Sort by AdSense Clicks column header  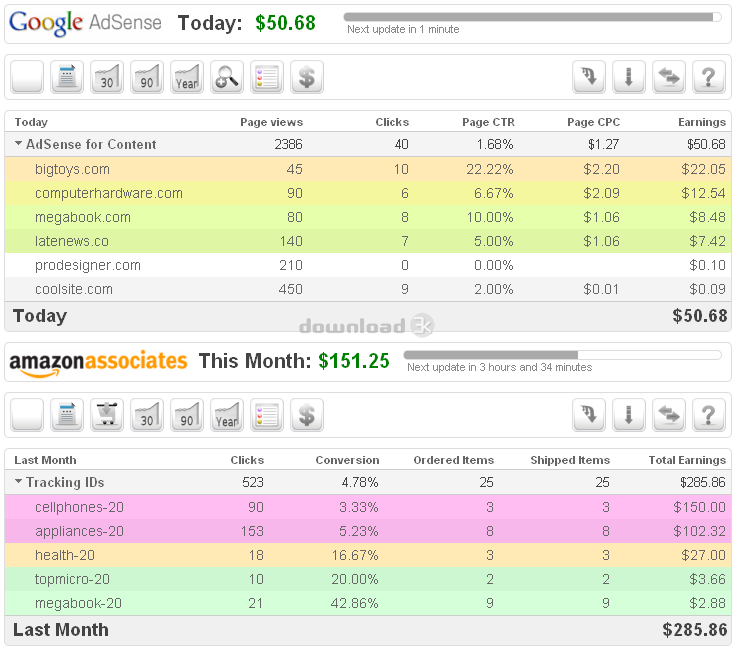392,122
